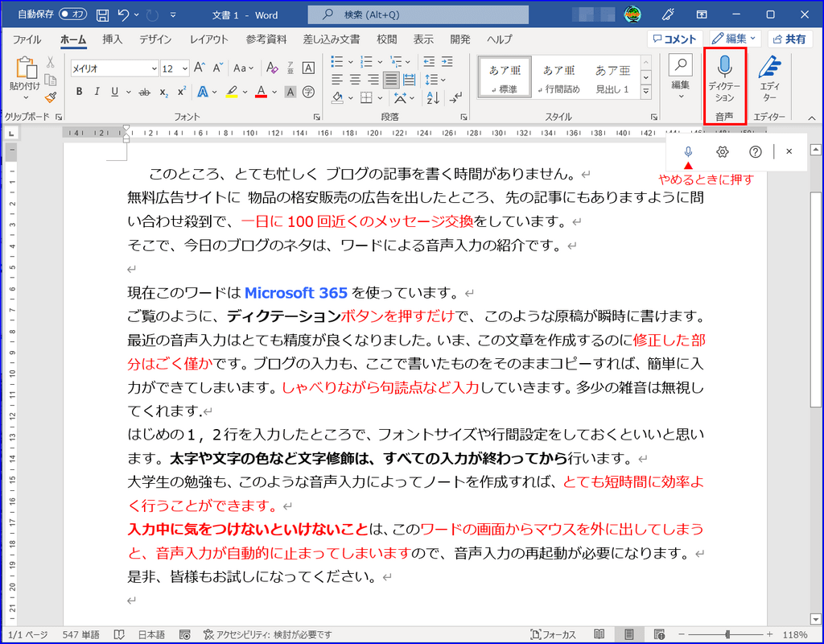The image size is (824, 644).
Task: Click the コメント (Comments) button
Action: [674, 39]
